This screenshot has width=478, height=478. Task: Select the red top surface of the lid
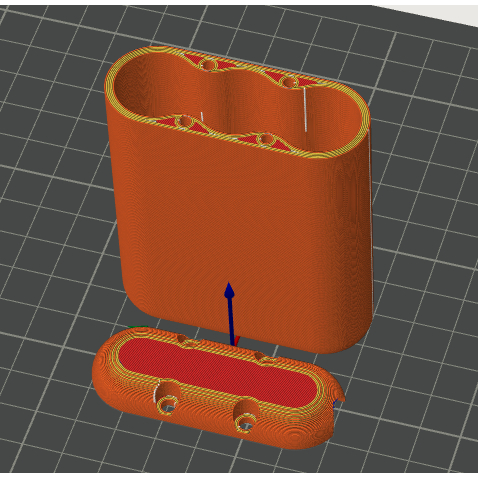(217, 370)
